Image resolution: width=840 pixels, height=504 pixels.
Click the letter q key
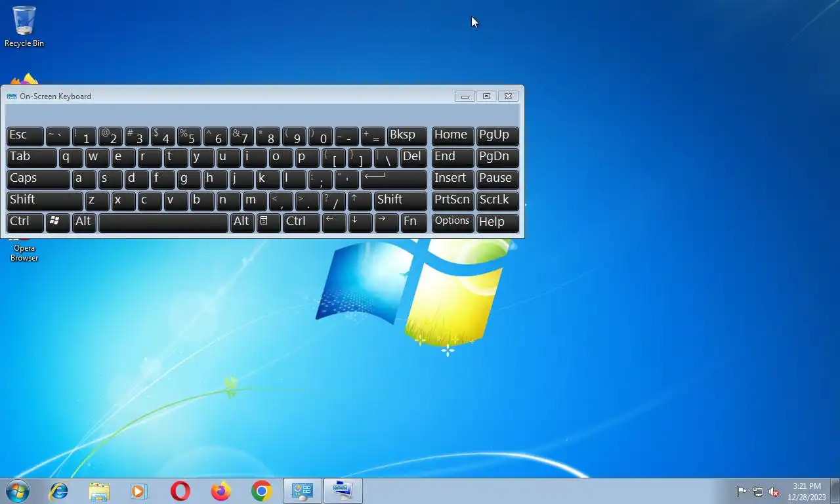coord(71,157)
